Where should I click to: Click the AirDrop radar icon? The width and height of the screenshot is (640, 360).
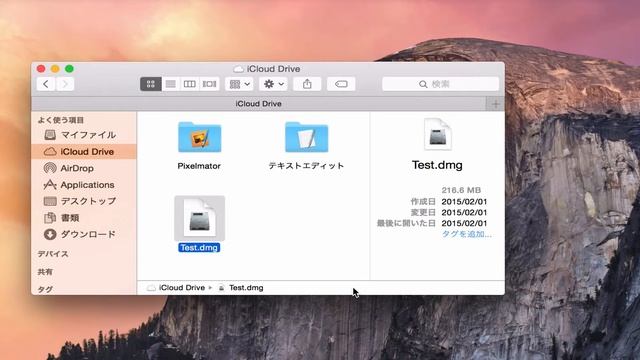click(50, 168)
